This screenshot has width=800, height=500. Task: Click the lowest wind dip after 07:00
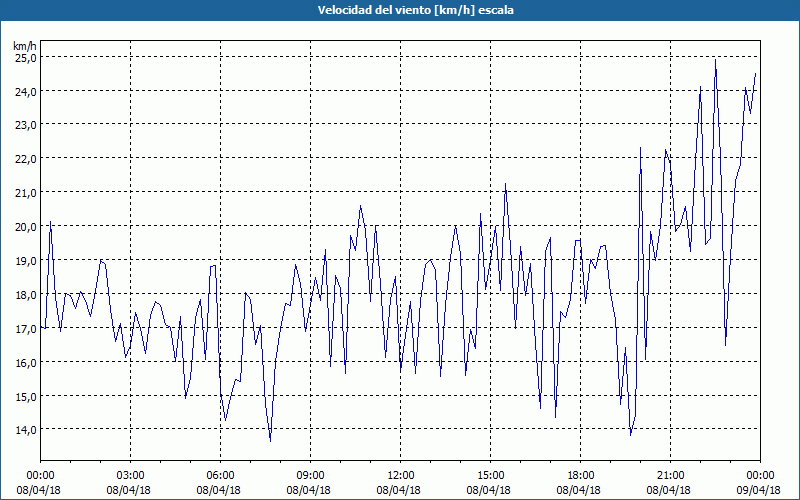(x=270, y=440)
